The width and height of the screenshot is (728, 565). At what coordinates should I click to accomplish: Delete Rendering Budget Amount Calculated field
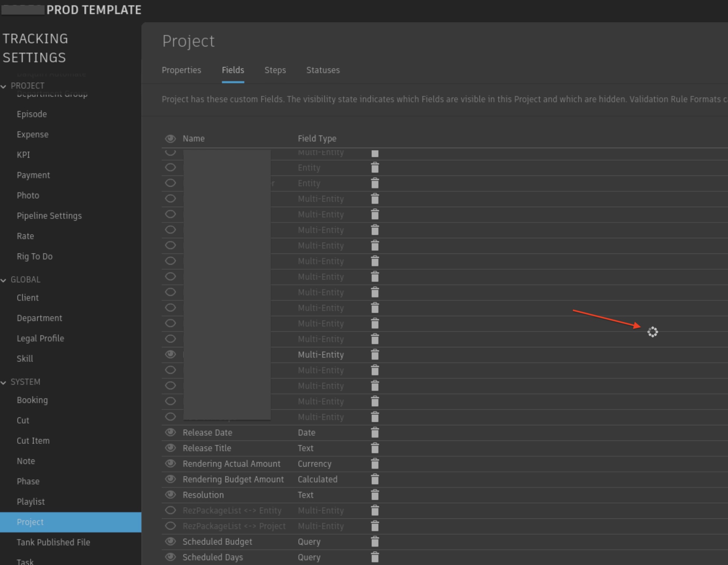[375, 479]
